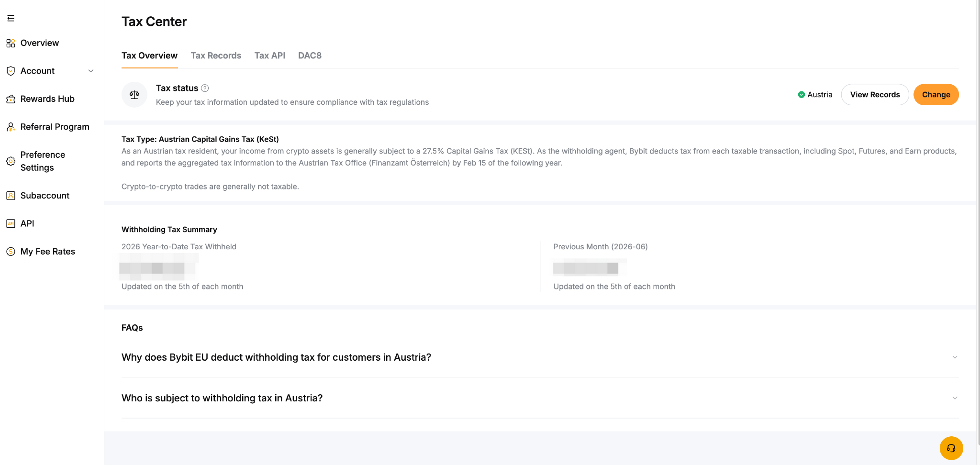Screen dimensions: 980x465
Task: Click the My Fee Rates dollar icon
Action: 11,252
